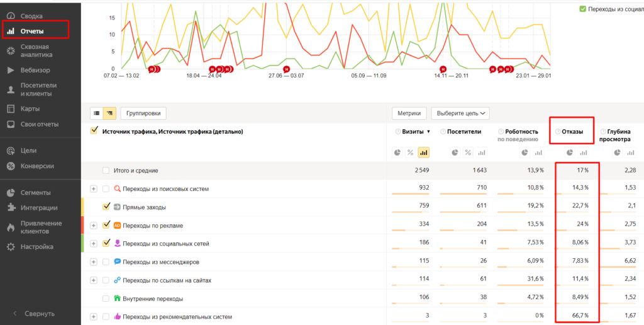Click the yellow color bar beside Прямые заходы

(x=83, y=207)
